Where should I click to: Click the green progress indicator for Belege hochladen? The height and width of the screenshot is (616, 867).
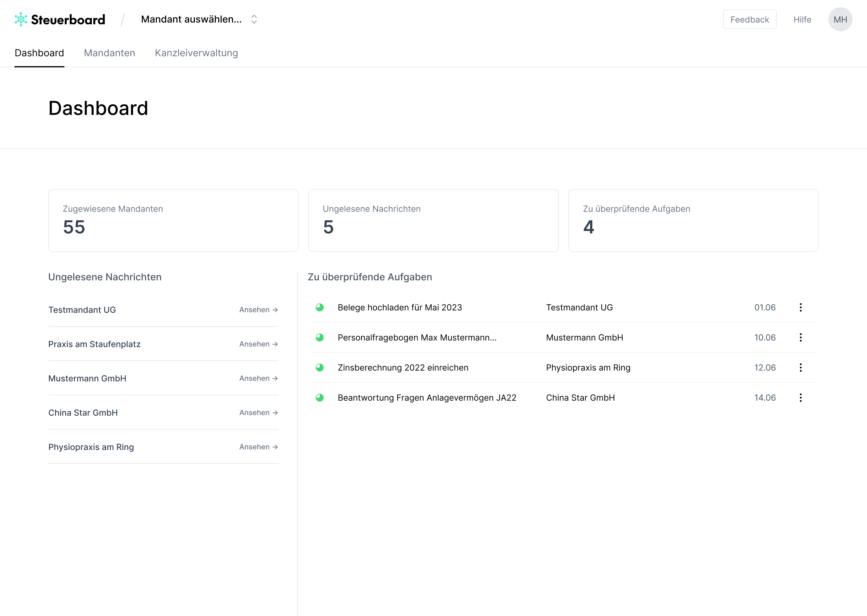tap(320, 307)
